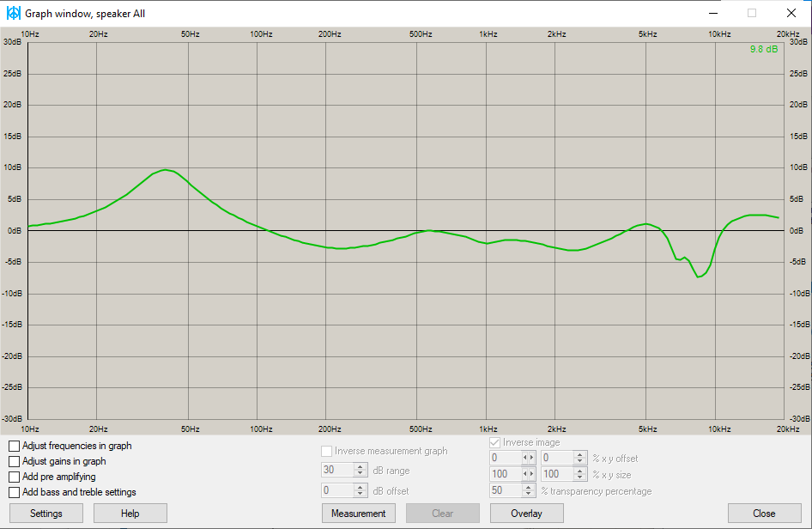Click left arrow of x offset spinner
The image size is (812, 529).
click(x=525, y=458)
